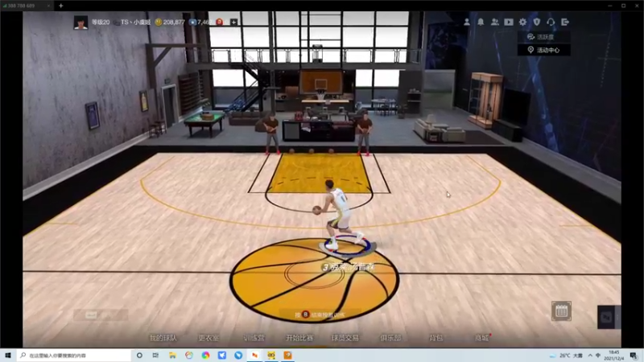Viewport: 644px width, 362px height.
Task: Click the exit/logout icon
Action: 565,23
